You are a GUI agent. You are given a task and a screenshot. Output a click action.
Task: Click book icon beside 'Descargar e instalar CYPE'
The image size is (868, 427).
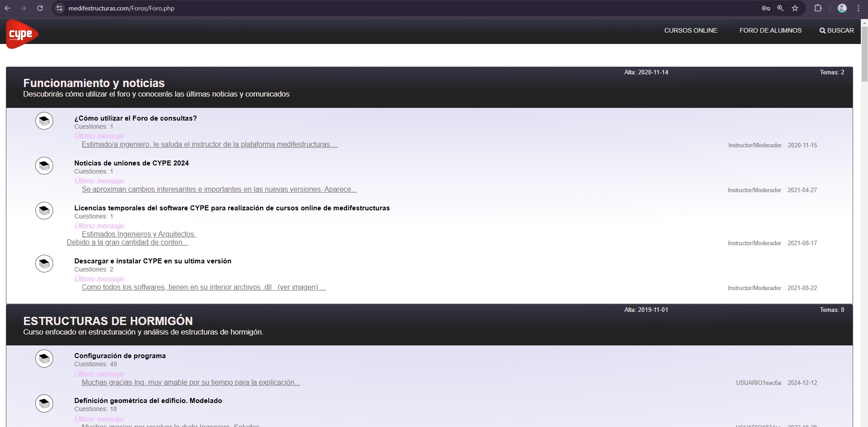point(44,264)
